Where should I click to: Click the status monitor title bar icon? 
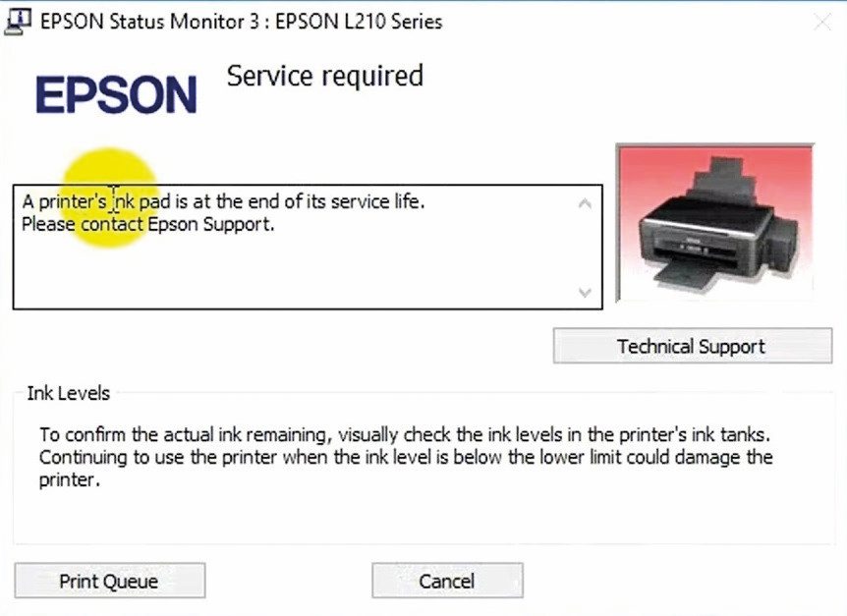coord(17,22)
